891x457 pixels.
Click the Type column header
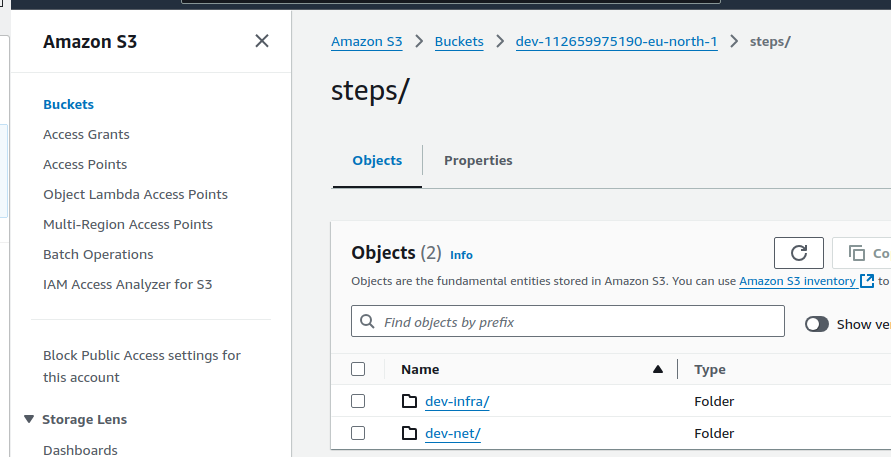[x=710, y=369]
